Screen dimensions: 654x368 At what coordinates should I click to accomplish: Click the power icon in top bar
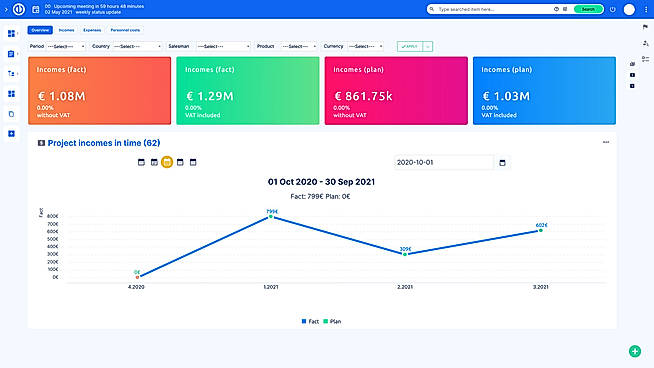tap(612, 9)
